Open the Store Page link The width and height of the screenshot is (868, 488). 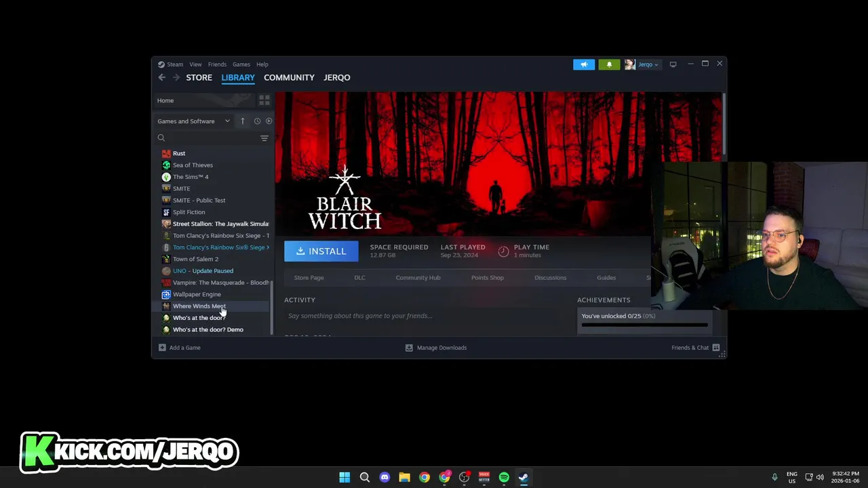tap(309, 277)
